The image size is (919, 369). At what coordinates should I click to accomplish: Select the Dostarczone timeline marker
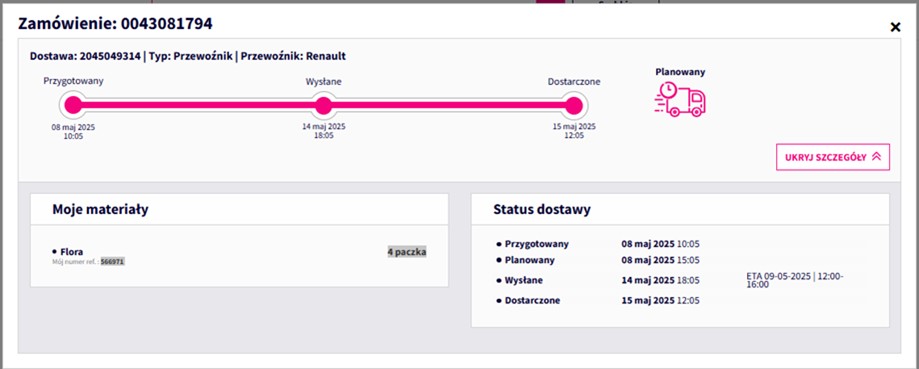[x=574, y=105]
